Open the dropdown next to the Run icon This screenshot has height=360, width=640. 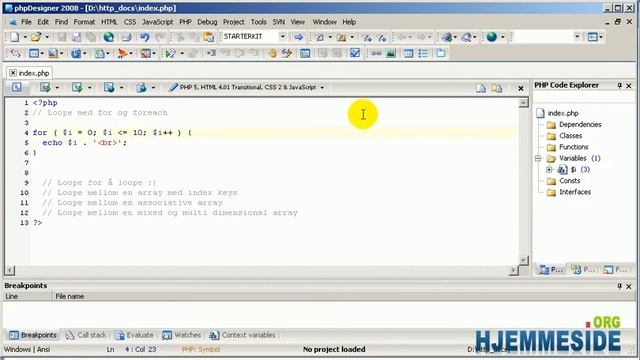(182, 53)
